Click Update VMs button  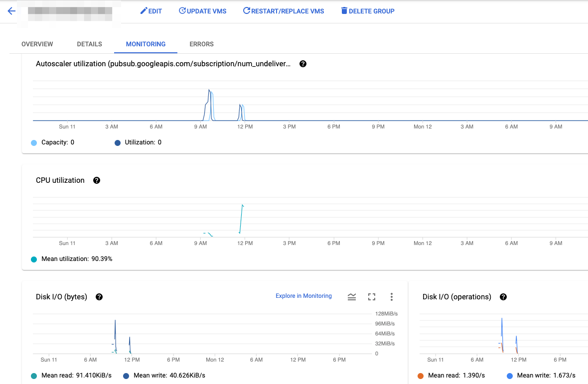pos(202,11)
